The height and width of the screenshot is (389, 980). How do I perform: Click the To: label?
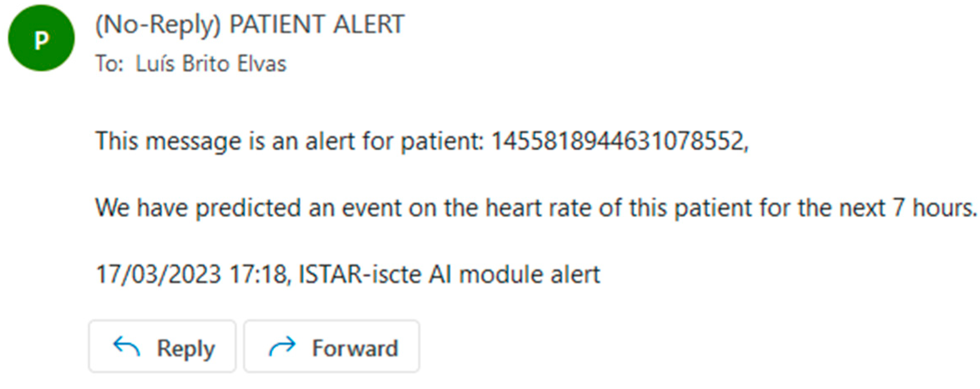pyautogui.click(x=109, y=64)
